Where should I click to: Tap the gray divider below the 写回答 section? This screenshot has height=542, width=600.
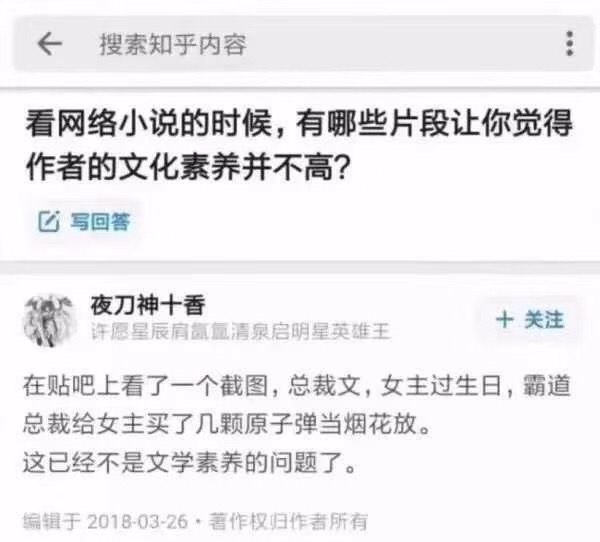click(300, 267)
